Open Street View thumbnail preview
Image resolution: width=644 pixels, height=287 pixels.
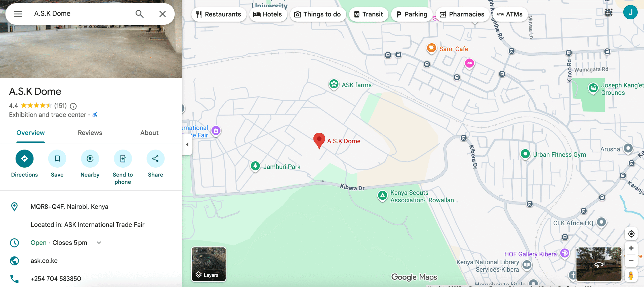coord(599,264)
